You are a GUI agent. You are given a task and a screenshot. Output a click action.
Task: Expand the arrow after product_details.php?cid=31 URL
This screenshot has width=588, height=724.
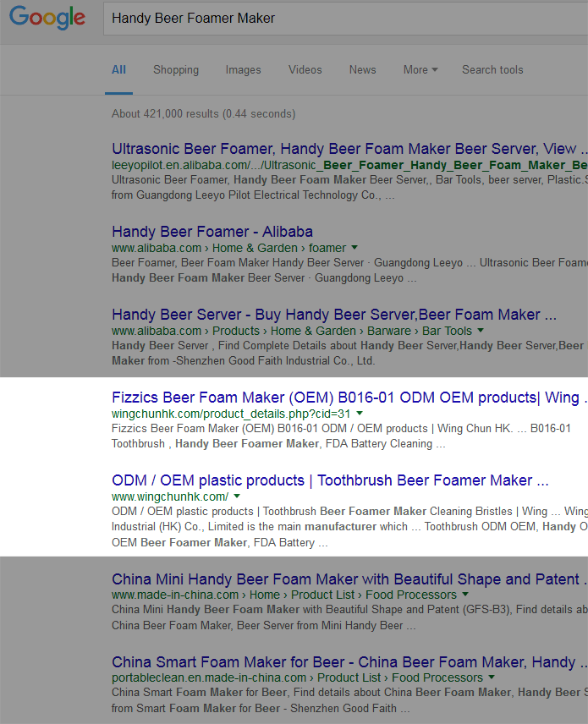(360, 414)
